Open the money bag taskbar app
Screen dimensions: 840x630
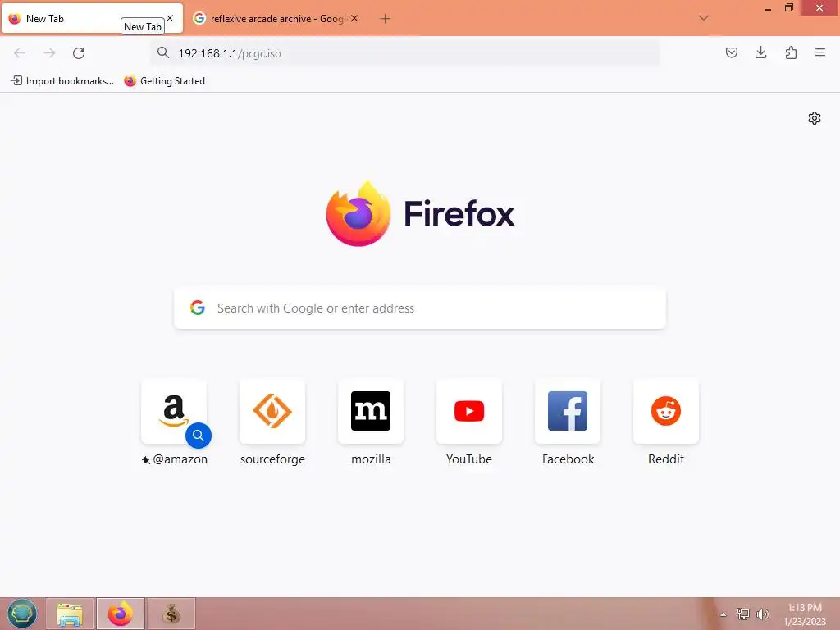tap(171, 614)
